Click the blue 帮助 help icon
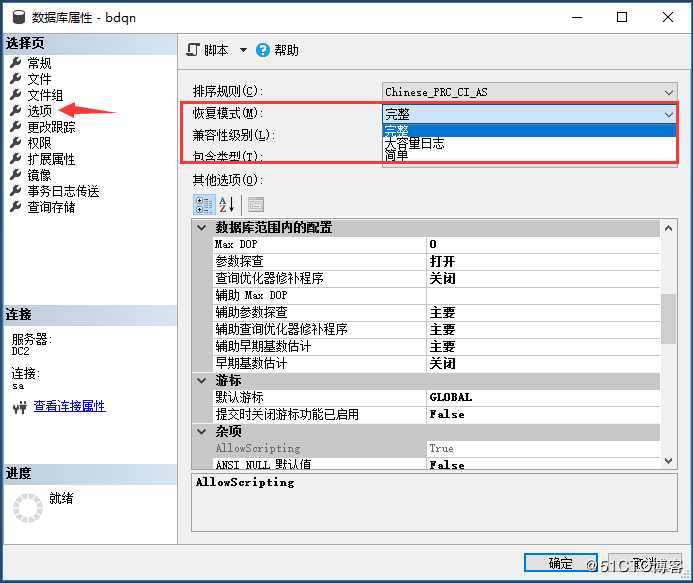693x583 pixels. tap(263, 50)
